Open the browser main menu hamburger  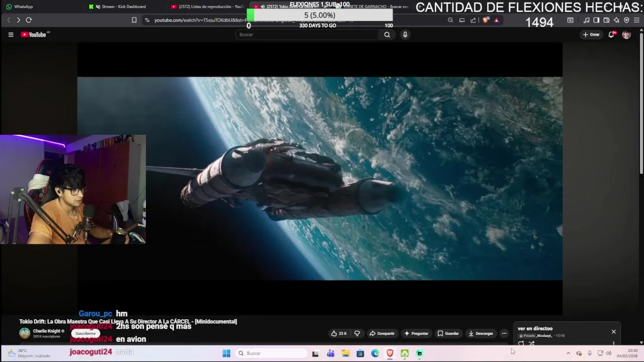636,20
